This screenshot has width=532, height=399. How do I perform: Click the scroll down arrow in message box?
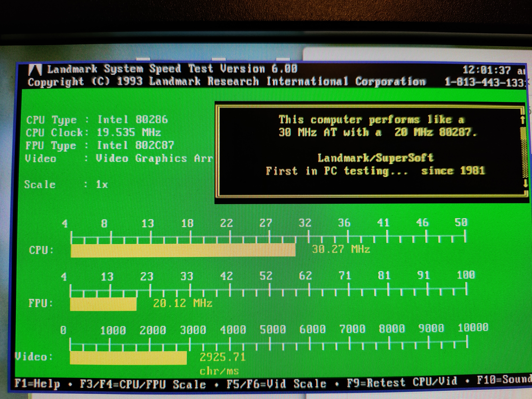(525, 183)
